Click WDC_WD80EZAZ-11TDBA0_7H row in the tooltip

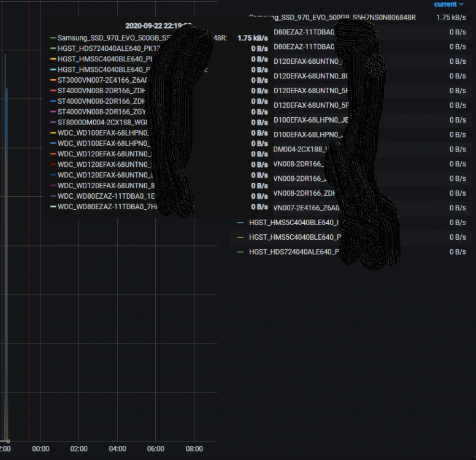tap(159, 207)
